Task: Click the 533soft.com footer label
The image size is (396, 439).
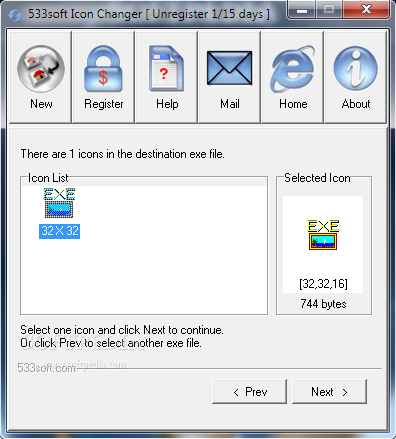Action: pos(47,368)
